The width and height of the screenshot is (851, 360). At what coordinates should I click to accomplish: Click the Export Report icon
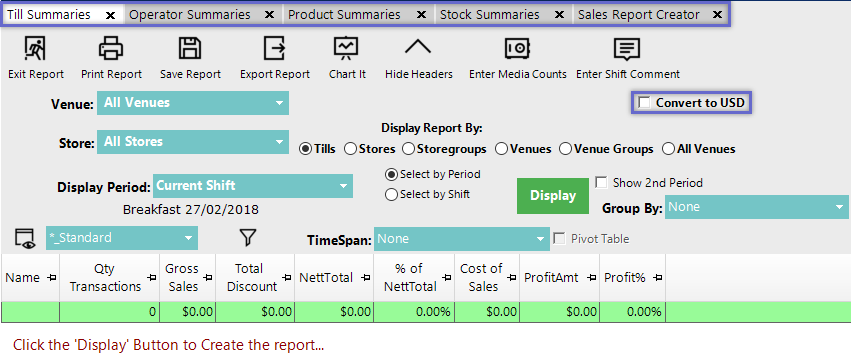[275, 48]
